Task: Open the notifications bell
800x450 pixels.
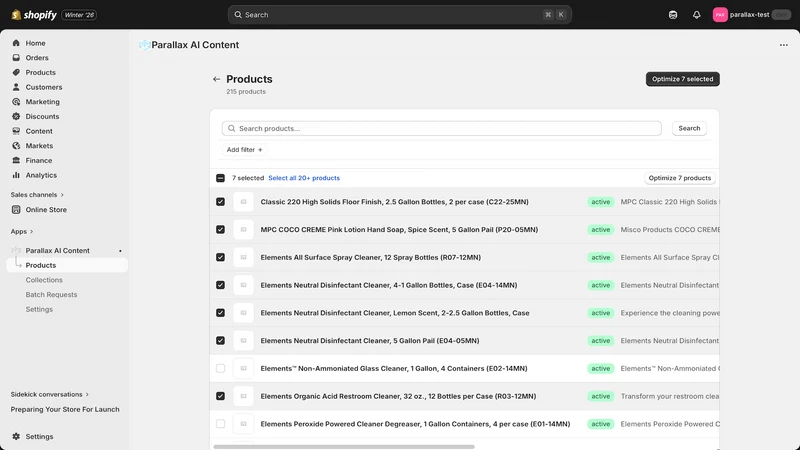Action: point(696,15)
